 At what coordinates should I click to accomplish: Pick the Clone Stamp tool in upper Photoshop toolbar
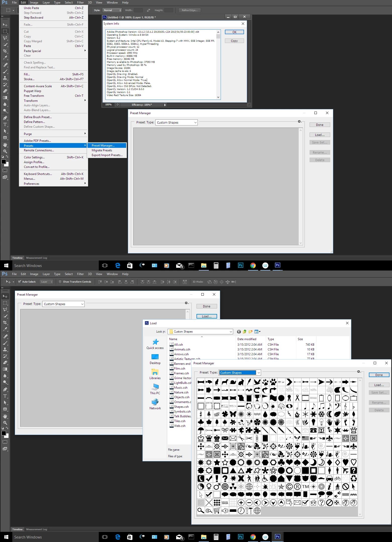[x=5, y=78]
